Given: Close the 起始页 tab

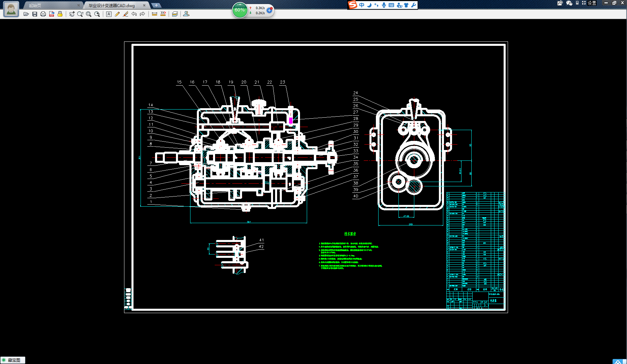Looking at the screenshot, I should click(79, 5).
